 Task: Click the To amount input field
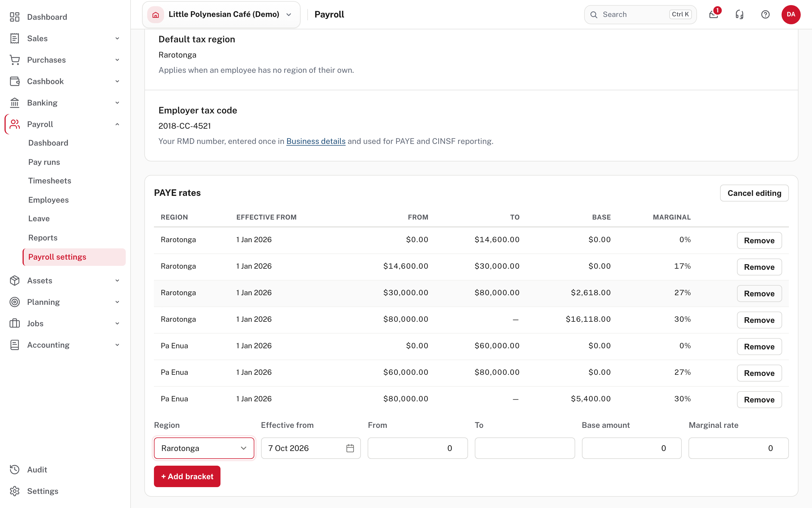point(525,448)
